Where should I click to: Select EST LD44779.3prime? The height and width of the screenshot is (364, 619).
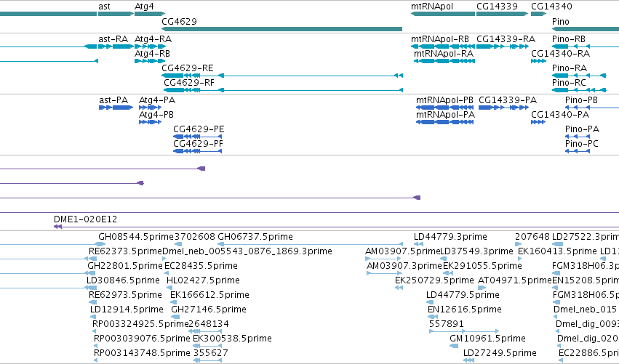coord(450,237)
